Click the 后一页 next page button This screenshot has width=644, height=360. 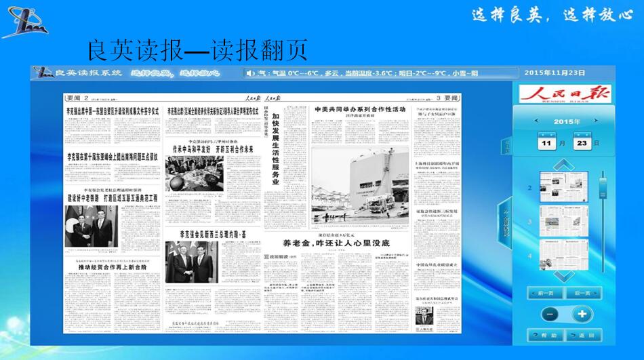(x=583, y=294)
